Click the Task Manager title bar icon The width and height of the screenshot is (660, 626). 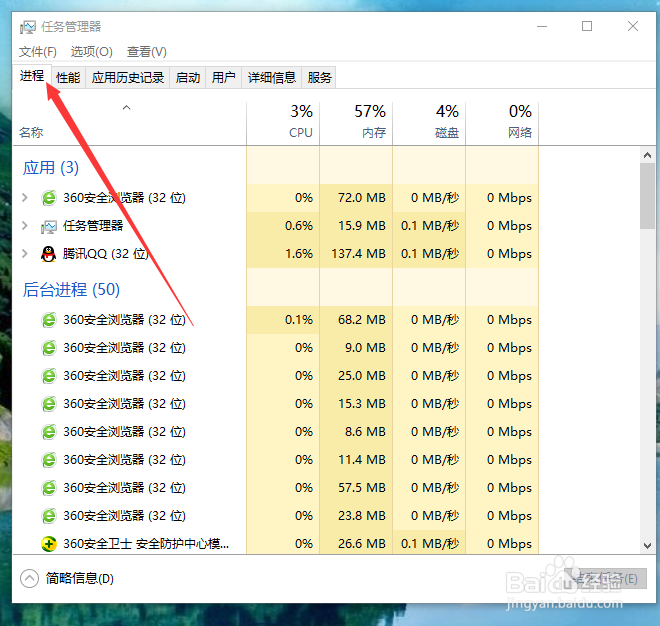coord(28,27)
